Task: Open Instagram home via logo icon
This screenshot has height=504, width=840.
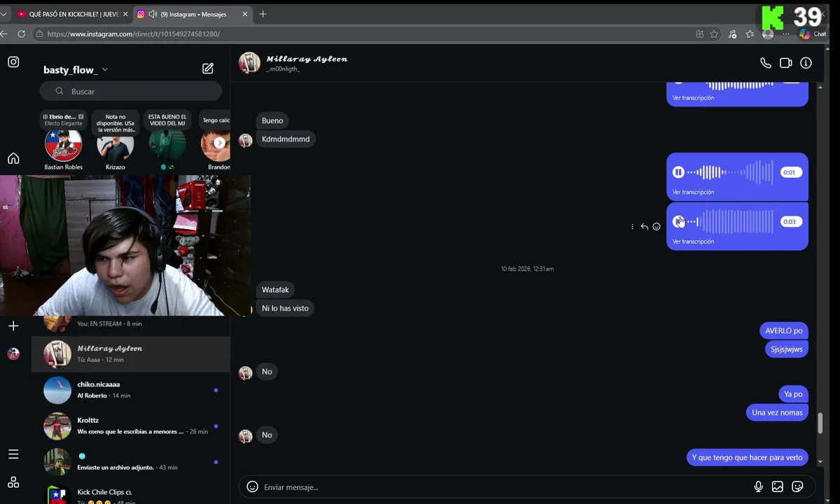Action: pyautogui.click(x=13, y=62)
